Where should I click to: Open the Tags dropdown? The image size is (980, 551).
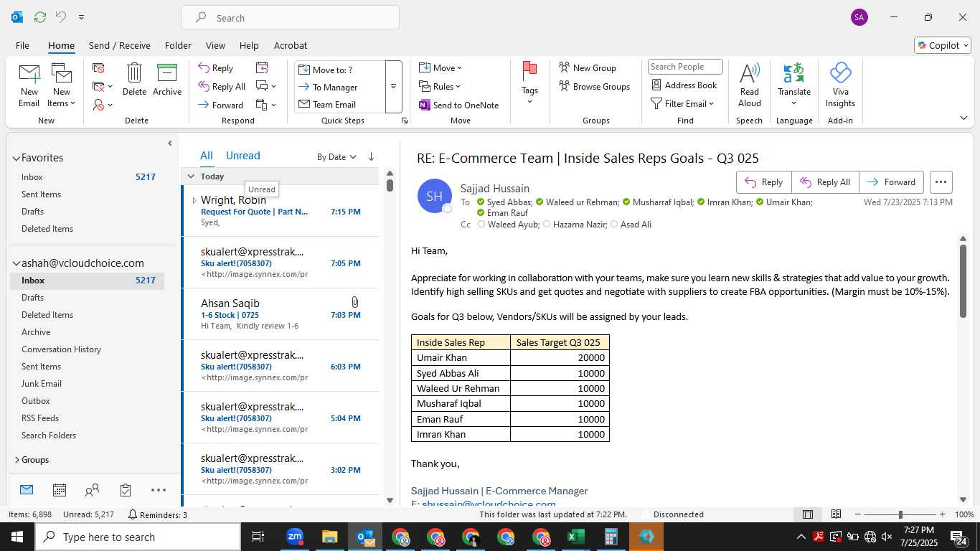529,83
